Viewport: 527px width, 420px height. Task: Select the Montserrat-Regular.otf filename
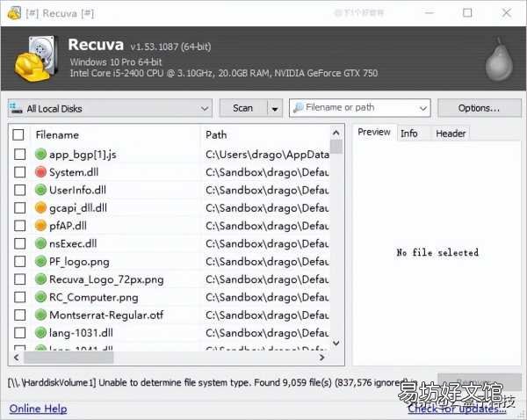point(106,315)
